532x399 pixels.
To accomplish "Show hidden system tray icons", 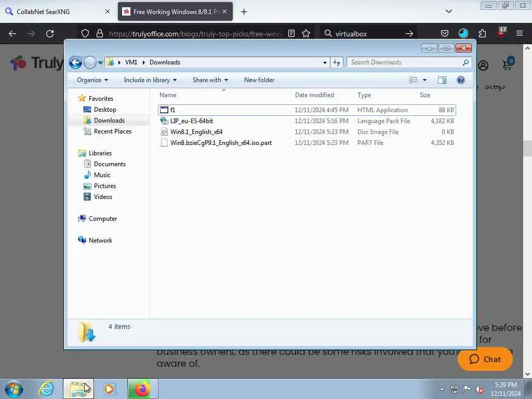I will click(x=442, y=390).
